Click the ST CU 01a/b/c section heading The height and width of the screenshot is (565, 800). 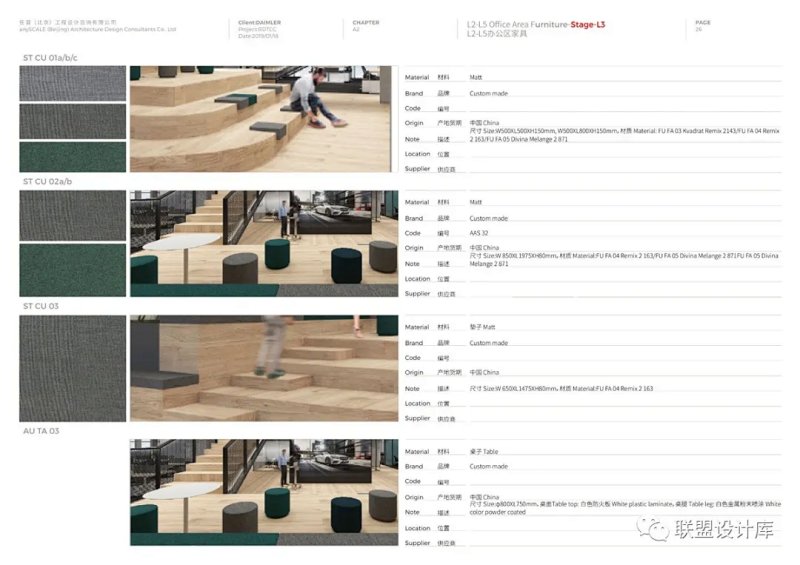tap(50, 58)
